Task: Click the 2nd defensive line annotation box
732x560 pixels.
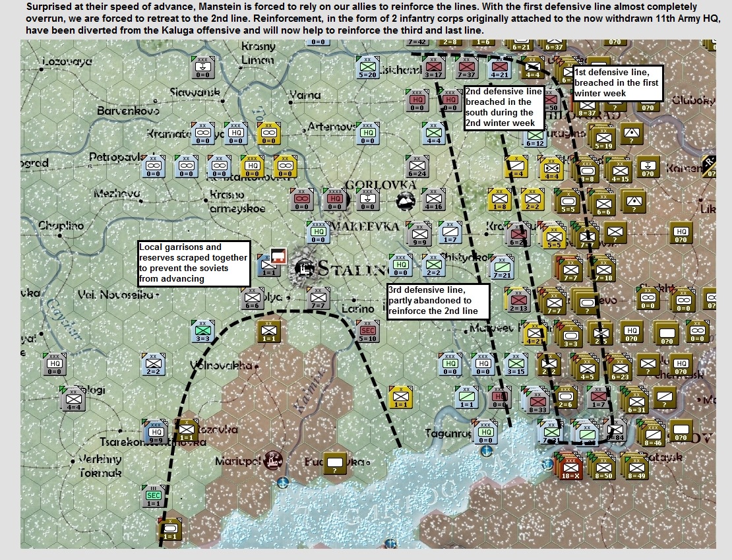Action: [x=504, y=108]
